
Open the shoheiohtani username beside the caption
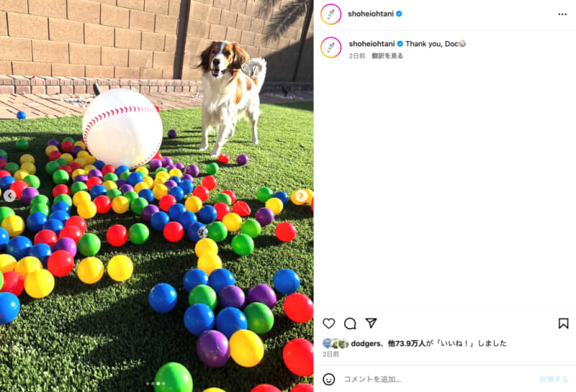tap(372, 44)
